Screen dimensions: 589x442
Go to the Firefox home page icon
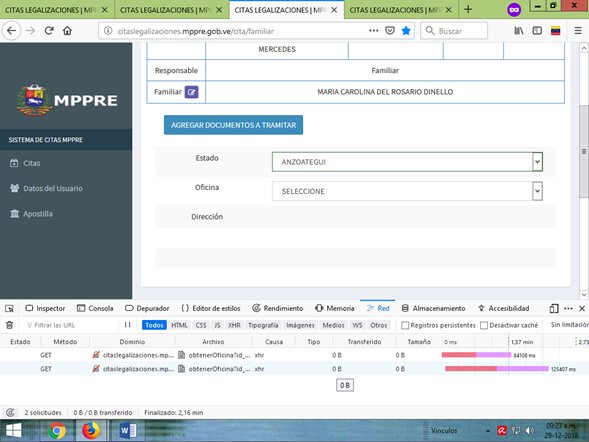[x=67, y=31]
